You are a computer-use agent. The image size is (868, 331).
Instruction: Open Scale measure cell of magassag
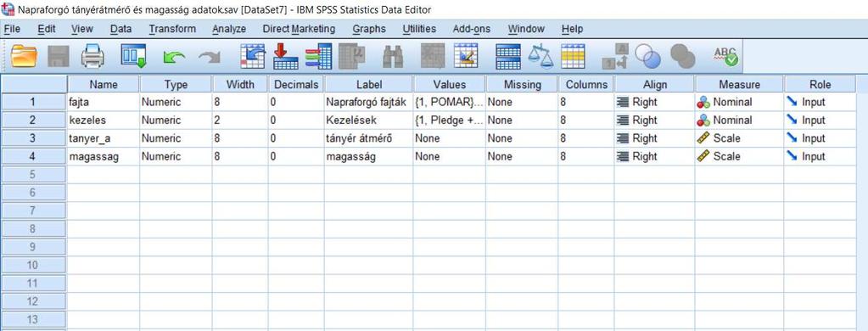click(x=739, y=157)
